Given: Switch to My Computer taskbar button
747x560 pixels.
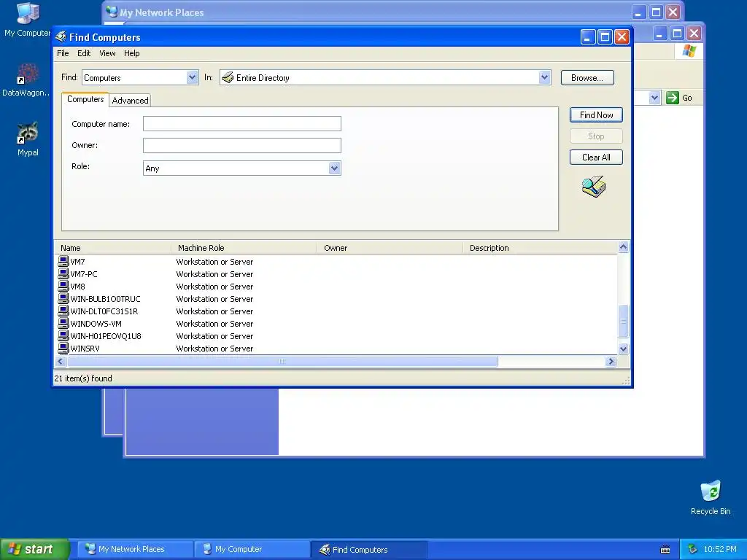Looking at the screenshot, I should 252,549.
